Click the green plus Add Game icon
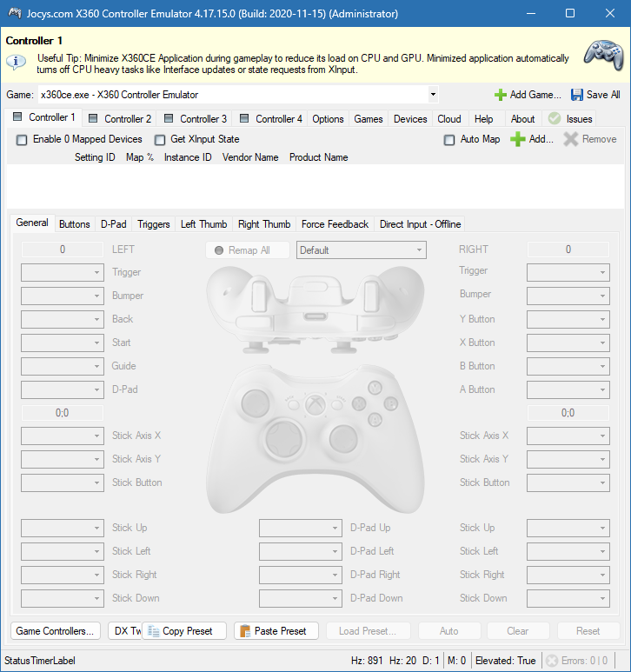 500,95
